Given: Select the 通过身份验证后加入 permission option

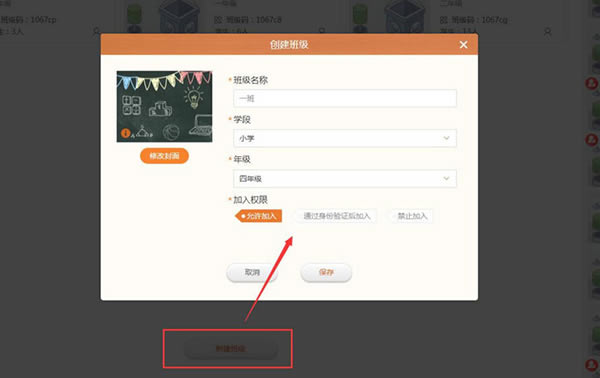Looking at the screenshot, I should click(337, 216).
